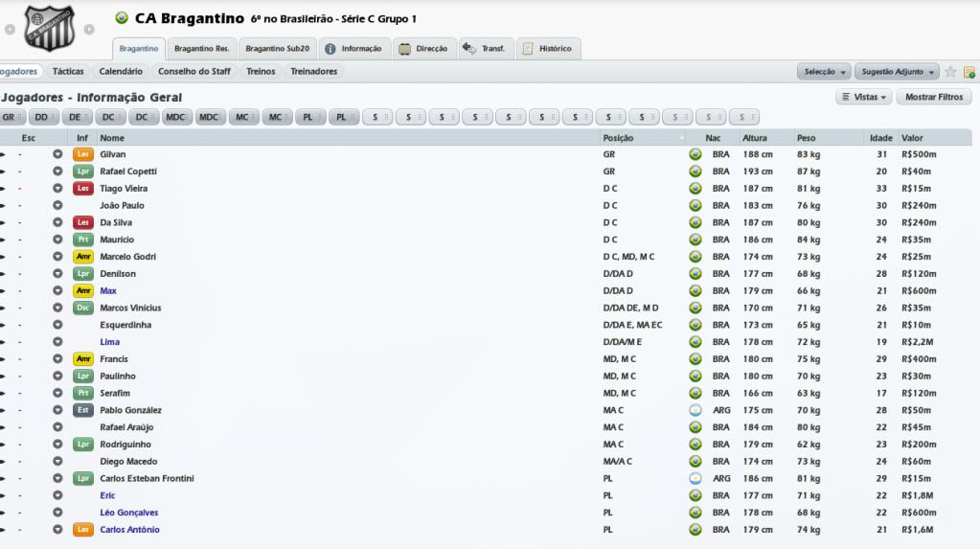Open player Léo Gonçalves' profile link
Viewport: 980px width, 549px height.
click(x=129, y=513)
